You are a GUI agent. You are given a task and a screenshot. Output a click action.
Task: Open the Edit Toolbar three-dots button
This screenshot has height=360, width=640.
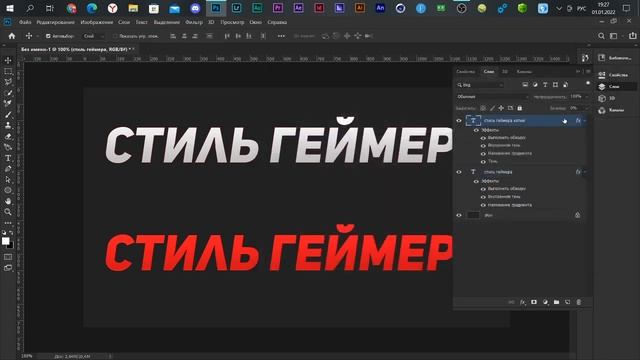click(x=8, y=223)
